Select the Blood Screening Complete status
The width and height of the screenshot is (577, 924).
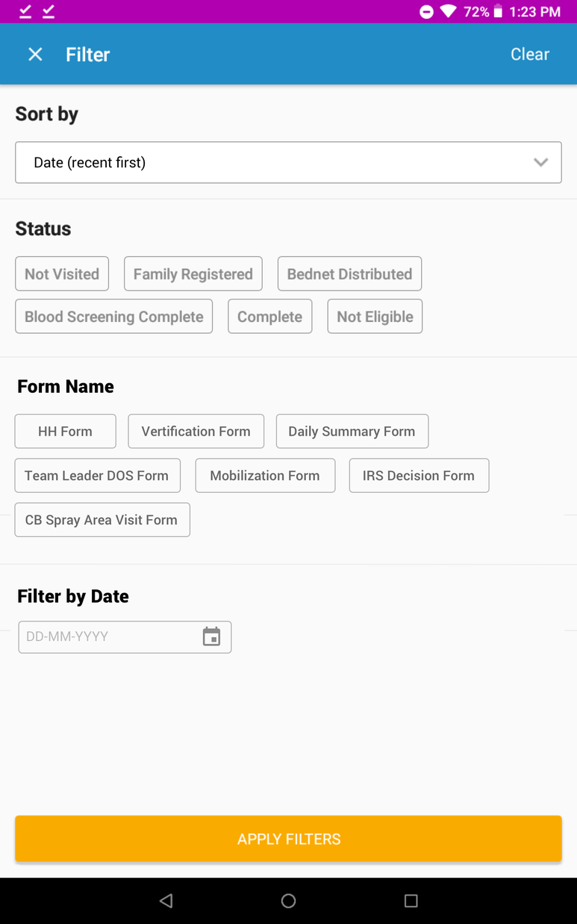pyautogui.click(x=113, y=316)
